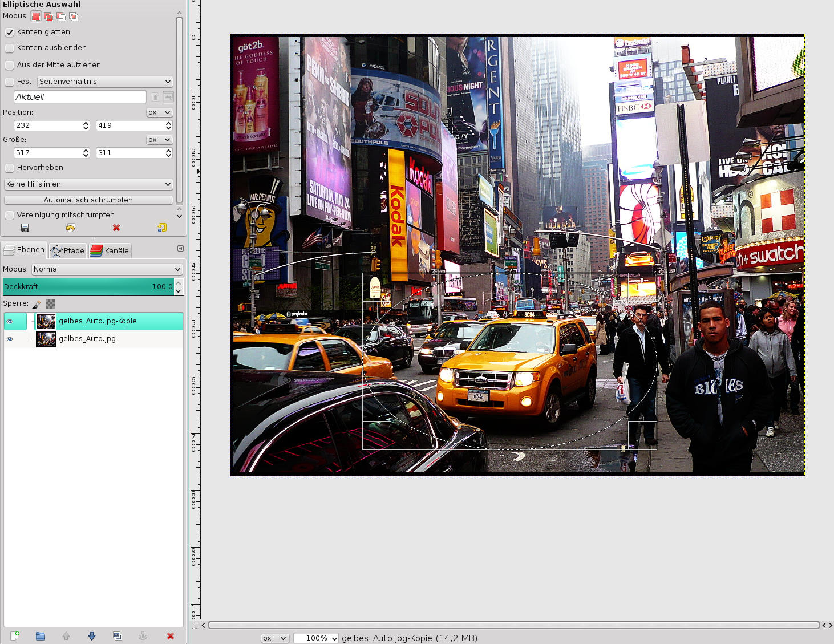Open the layer mode 'Normal' dropdown

107,269
